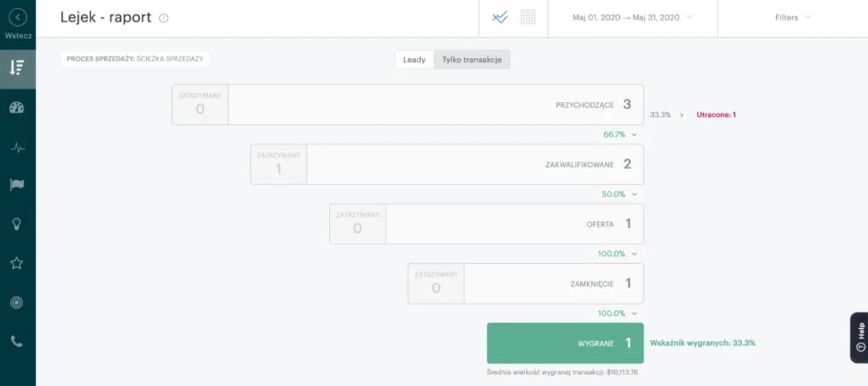Click the arrow next to 33.3% lost
Image resolution: width=868 pixels, height=386 pixels.
click(x=681, y=115)
